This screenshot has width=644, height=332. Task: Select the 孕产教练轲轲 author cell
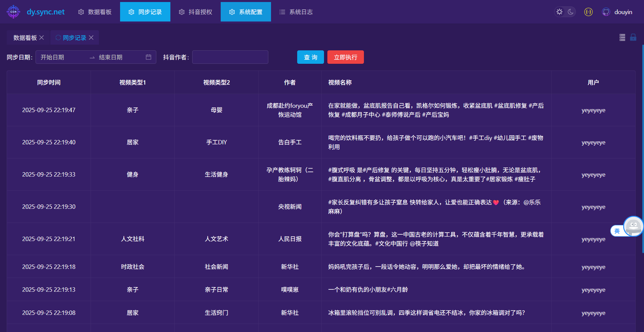point(290,175)
